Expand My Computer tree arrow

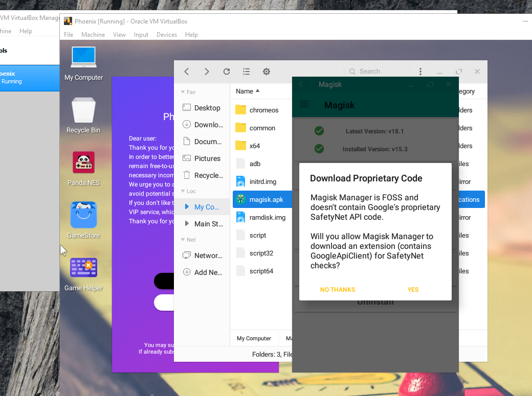click(187, 206)
